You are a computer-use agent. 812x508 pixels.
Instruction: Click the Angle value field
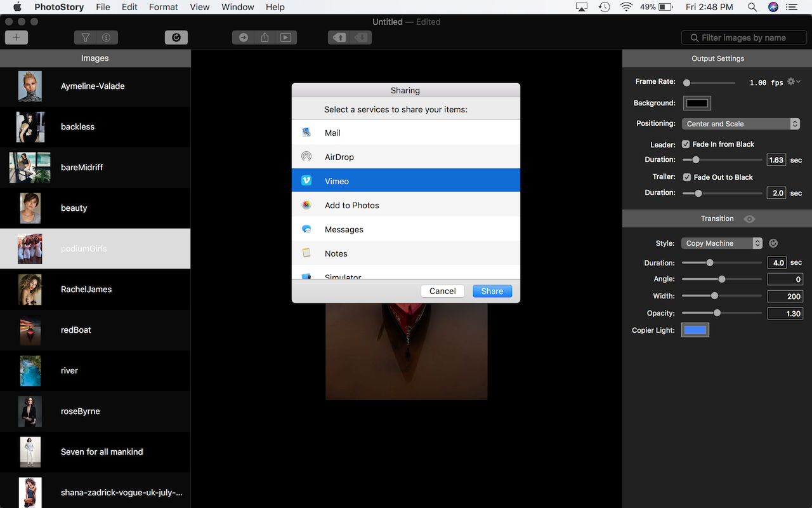(785, 279)
